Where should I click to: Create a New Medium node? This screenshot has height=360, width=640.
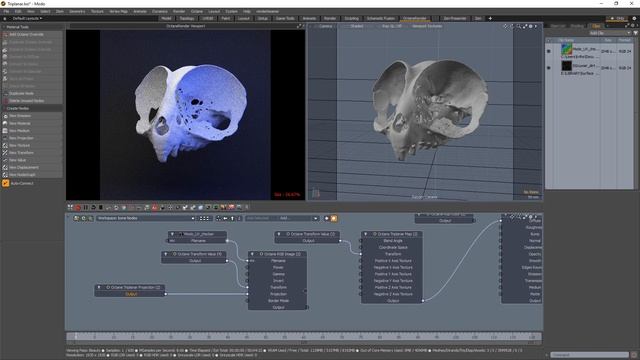[x=32, y=131]
